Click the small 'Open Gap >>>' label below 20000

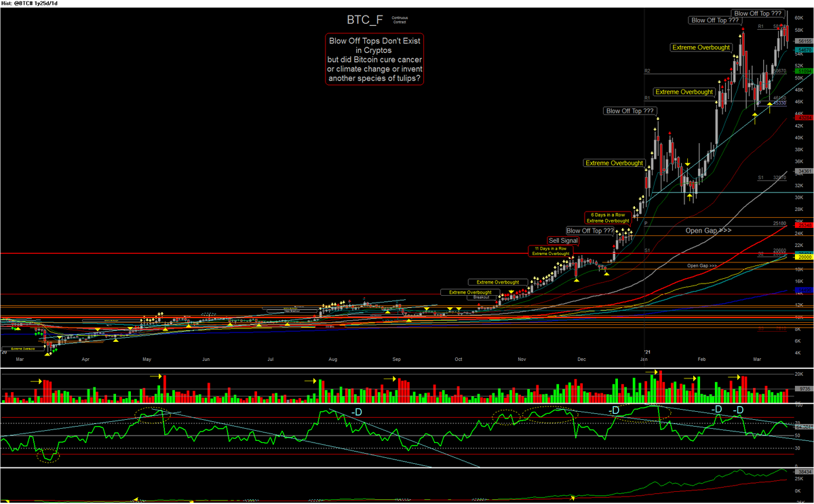tap(702, 266)
